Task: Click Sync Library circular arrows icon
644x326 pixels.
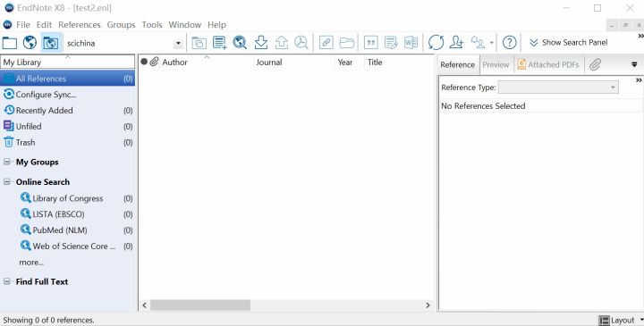Action: click(x=436, y=43)
